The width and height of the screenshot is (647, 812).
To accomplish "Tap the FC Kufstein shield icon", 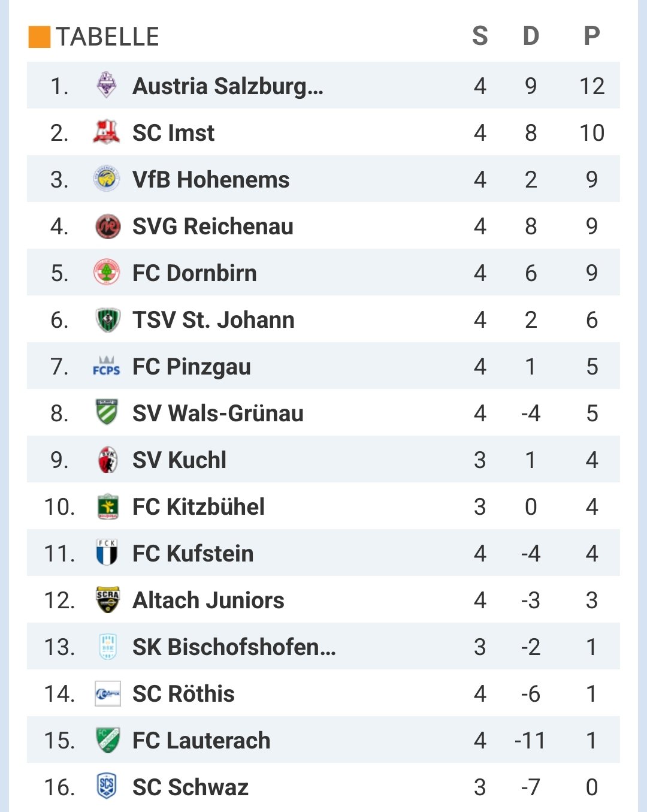I will 107,553.
